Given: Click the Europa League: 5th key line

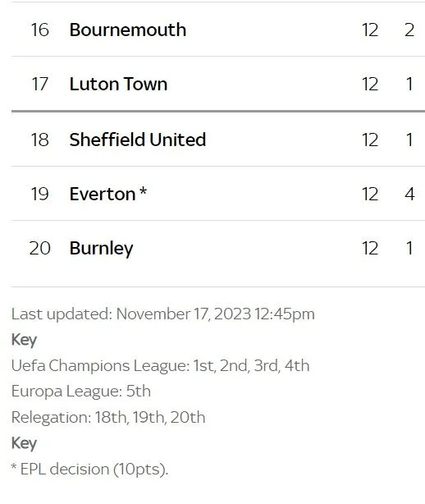Looking at the screenshot, I should [81, 392].
